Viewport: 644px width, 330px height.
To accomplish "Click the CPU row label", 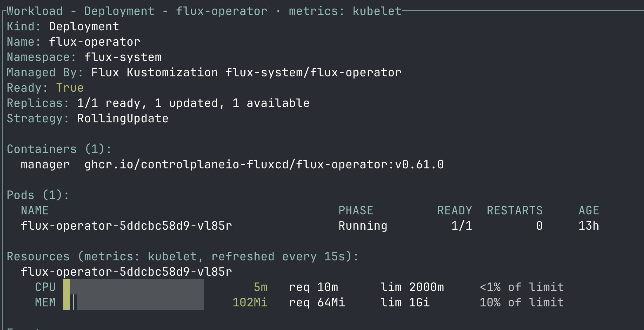I will (45, 287).
